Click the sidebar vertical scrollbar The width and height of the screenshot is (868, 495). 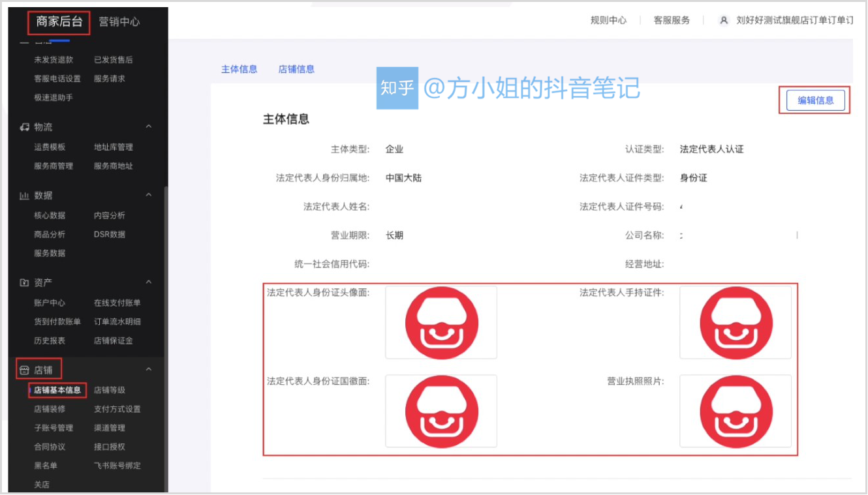166,339
